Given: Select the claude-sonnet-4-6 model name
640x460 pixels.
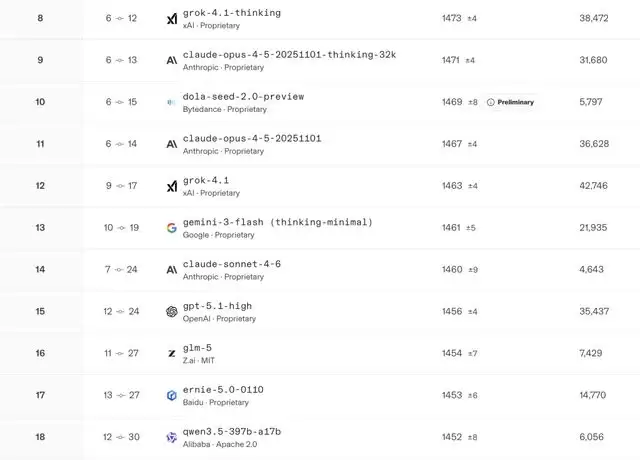Looking at the screenshot, I should click(x=231, y=264).
